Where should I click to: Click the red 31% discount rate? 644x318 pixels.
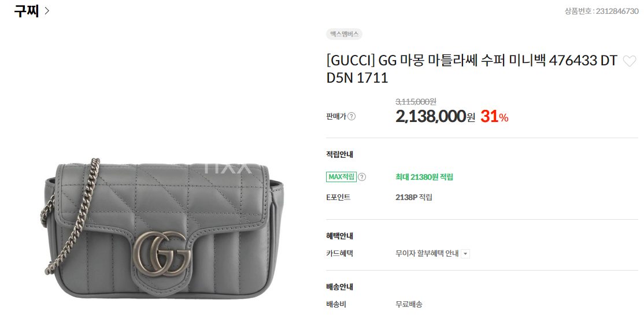(x=494, y=117)
